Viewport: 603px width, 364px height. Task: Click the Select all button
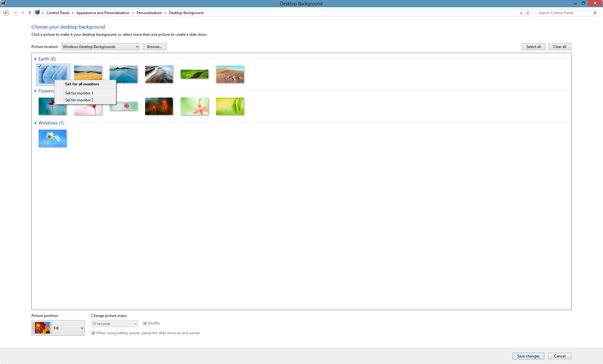(x=533, y=46)
